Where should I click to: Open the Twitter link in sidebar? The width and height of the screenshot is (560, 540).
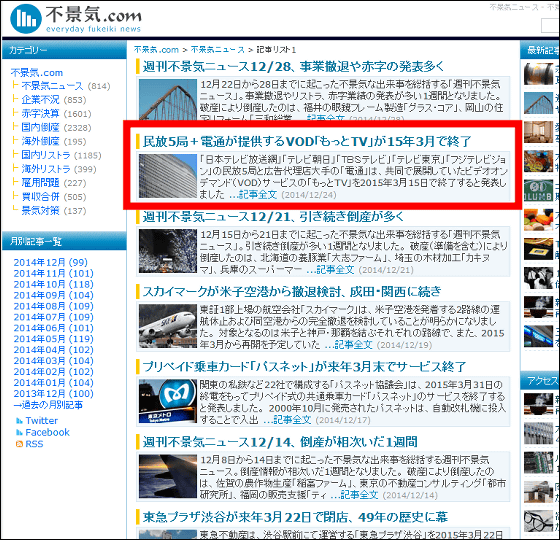point(41,421)
